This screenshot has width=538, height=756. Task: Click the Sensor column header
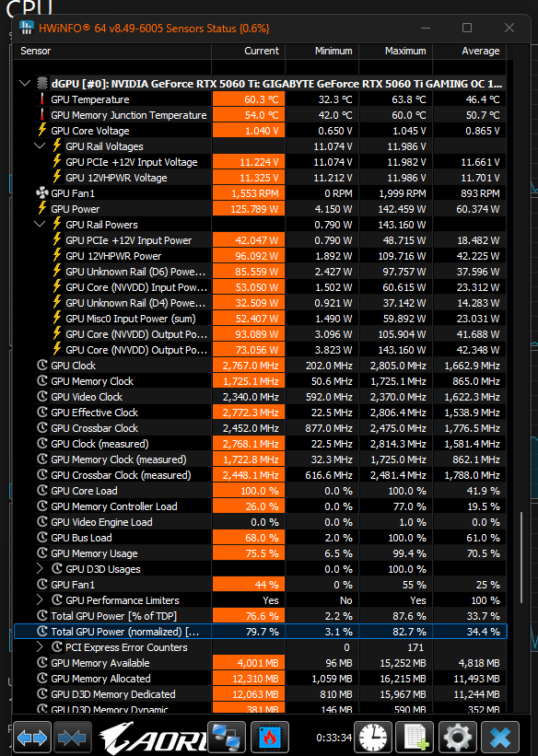tap(114, 52)
